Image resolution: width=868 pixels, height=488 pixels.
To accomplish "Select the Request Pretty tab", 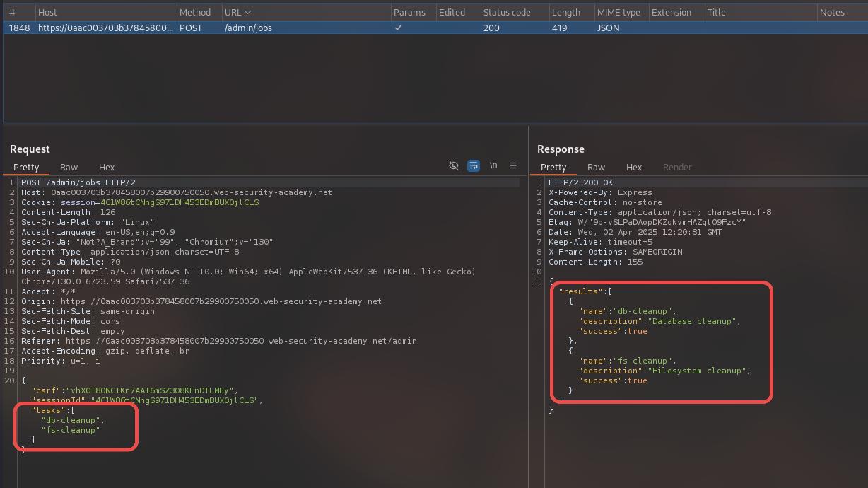I will (x=26, y=168).
